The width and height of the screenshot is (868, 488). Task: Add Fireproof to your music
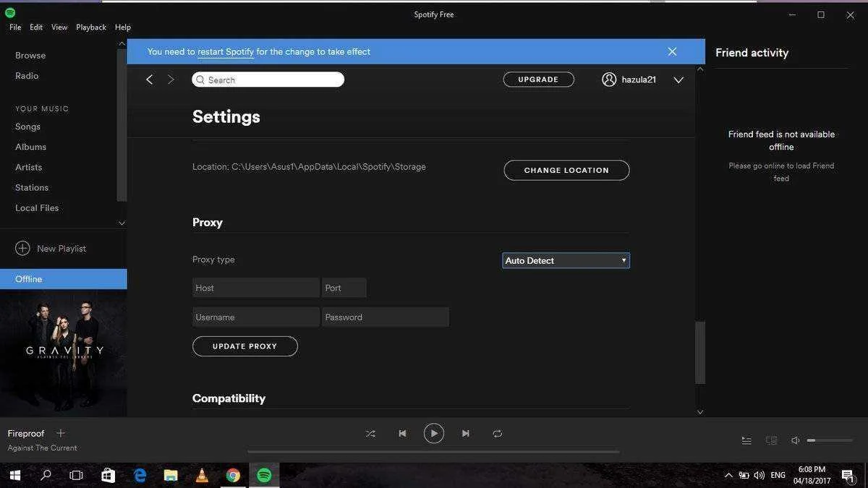point(61,433)
